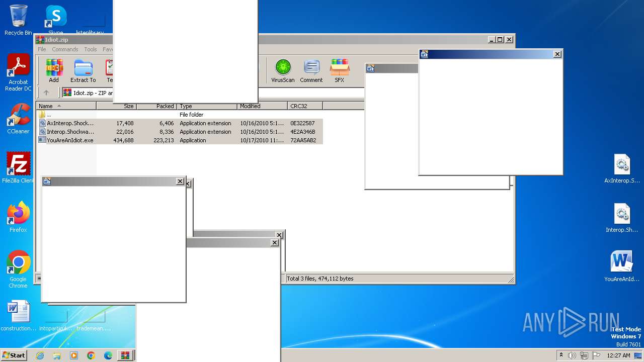Open FileZilla Client desktop icon
The image size is (644, 362).
(x=18, y=168)
